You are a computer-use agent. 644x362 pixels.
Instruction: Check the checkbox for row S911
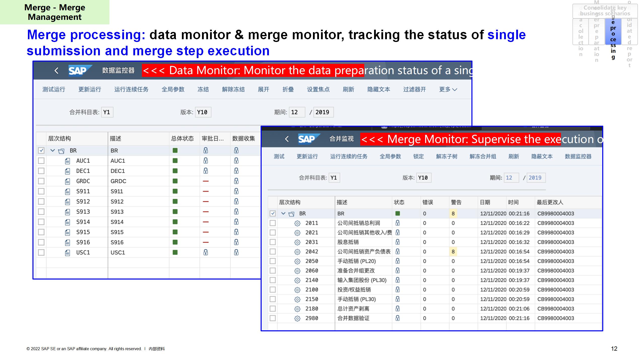click(x=41, y=191)
